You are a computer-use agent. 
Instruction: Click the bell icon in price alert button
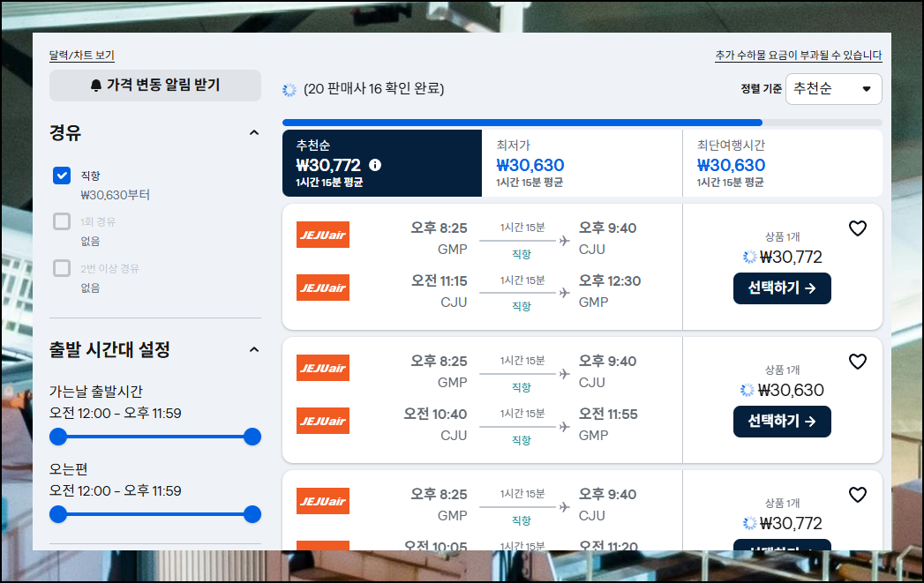pyautogui.click(x=96, y=86)
